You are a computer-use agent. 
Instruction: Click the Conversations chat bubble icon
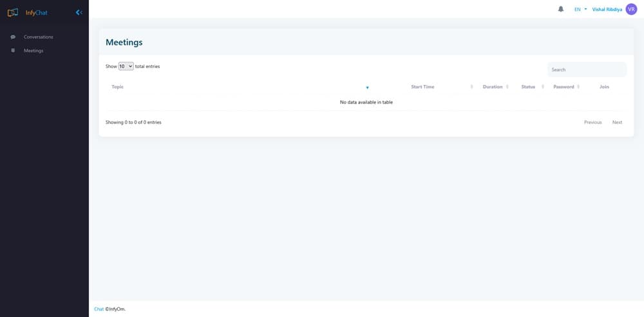(x=13, y=37)
